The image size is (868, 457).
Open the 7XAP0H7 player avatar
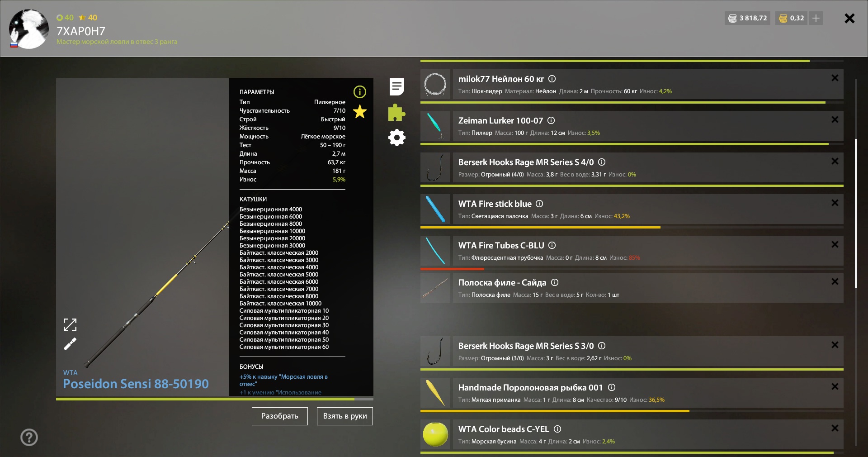pos(29,29)
